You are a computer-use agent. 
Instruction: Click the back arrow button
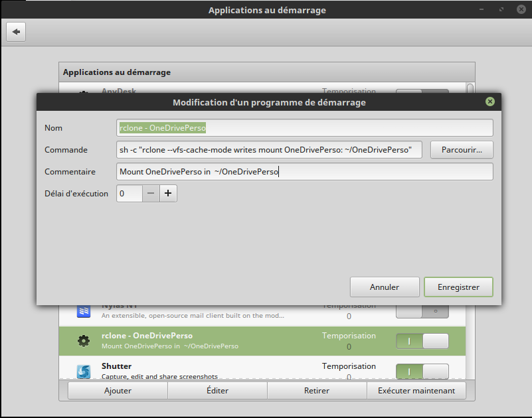pos(16,32)
